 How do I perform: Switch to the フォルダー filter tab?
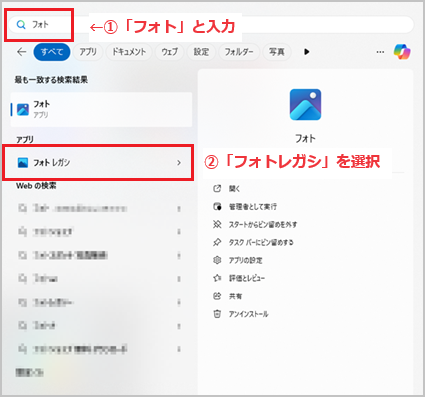tap(239, 52)
